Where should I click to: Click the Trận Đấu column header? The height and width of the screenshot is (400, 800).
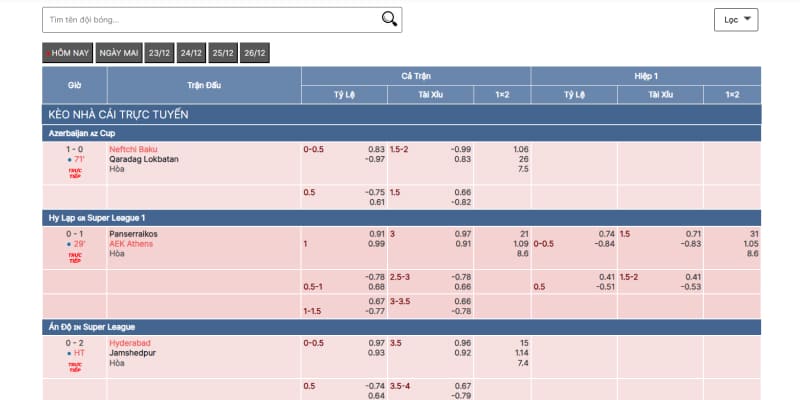tap(203, 84)
